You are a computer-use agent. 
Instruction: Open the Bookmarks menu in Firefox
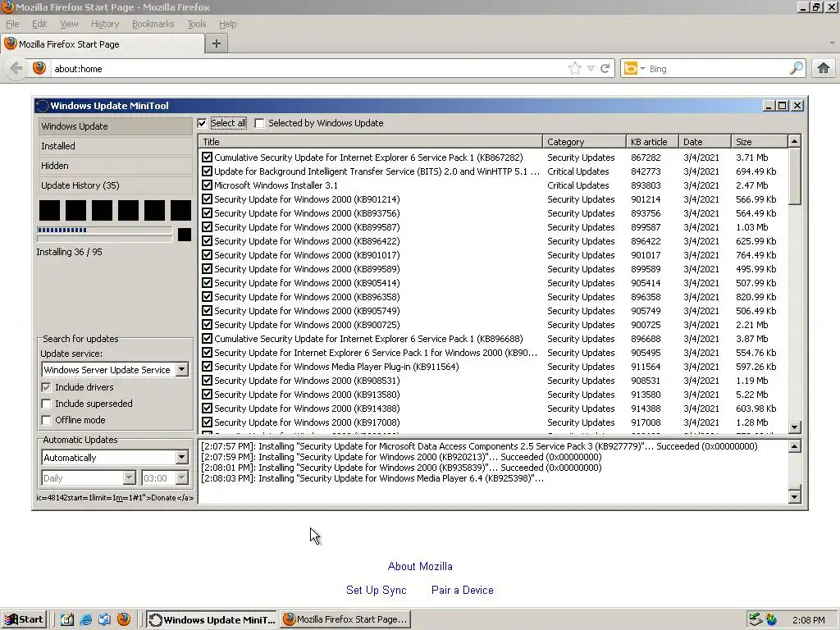[x=153, y=24]
